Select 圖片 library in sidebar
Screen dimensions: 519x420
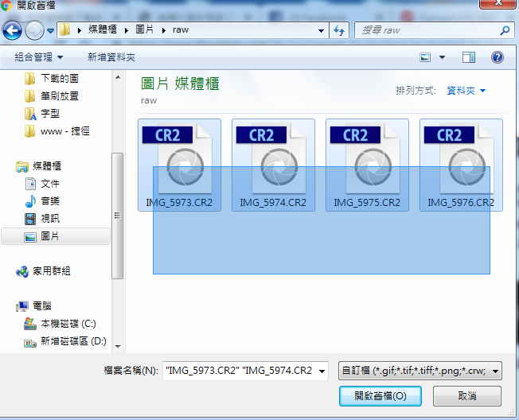click(x=56, y=236)
